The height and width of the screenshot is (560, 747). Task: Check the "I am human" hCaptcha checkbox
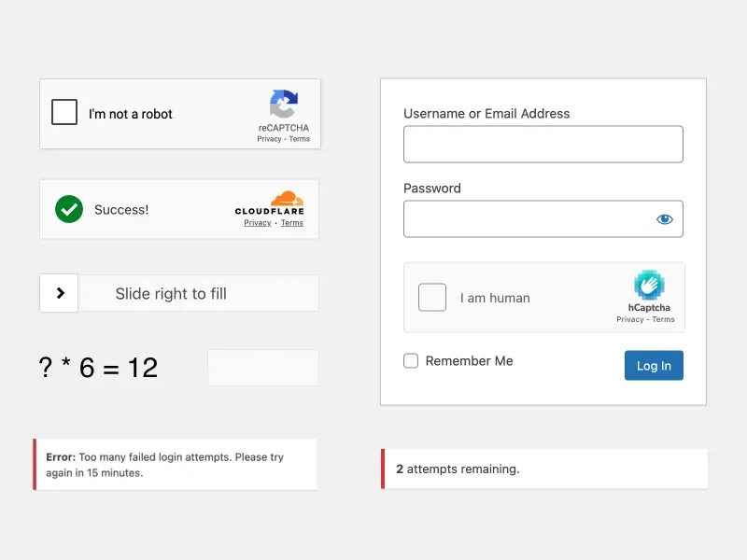tap(432, 297)
